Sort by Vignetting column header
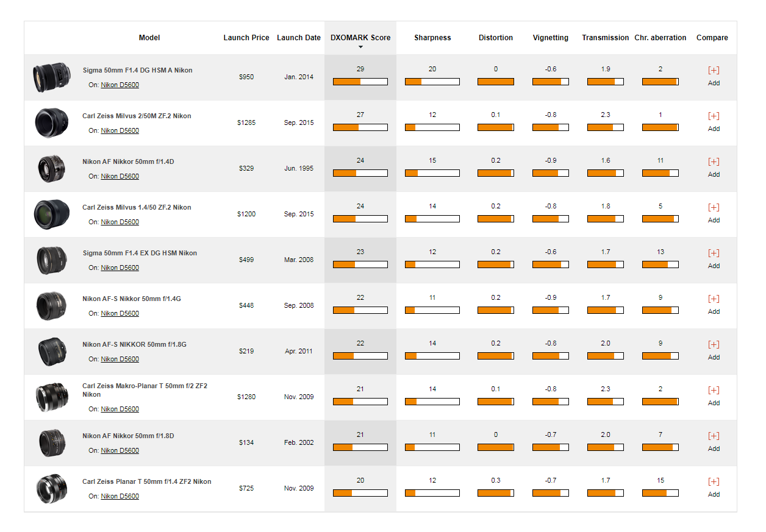Screen dimensions: 766x532 pos(551,38)
